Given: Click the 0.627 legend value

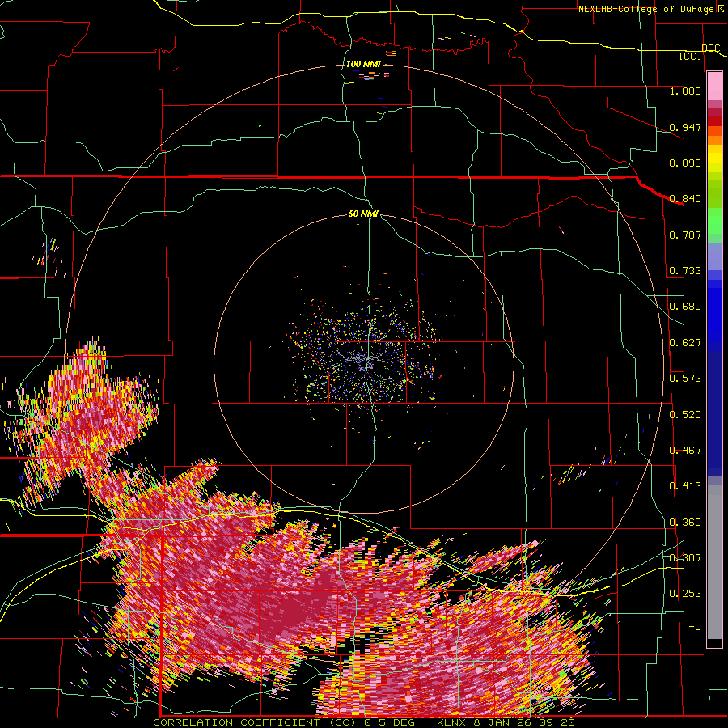Looking at the screenshot, I should [685, 343].
